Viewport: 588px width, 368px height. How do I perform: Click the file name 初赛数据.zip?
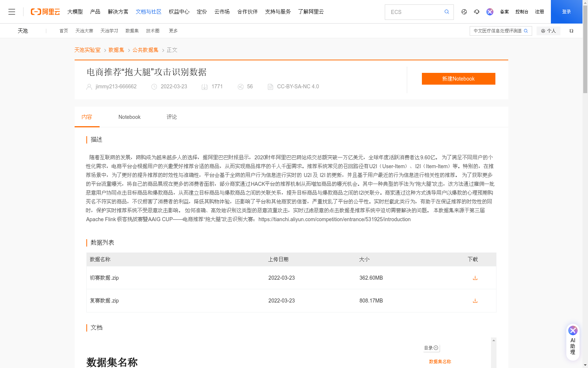[x=104, y=278]
